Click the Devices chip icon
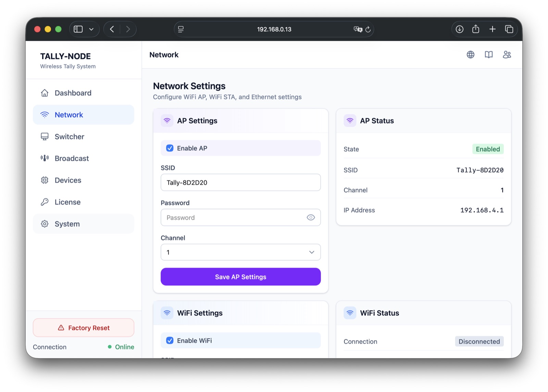The height and width of the screenshot is (392, 548). (45, 180)
